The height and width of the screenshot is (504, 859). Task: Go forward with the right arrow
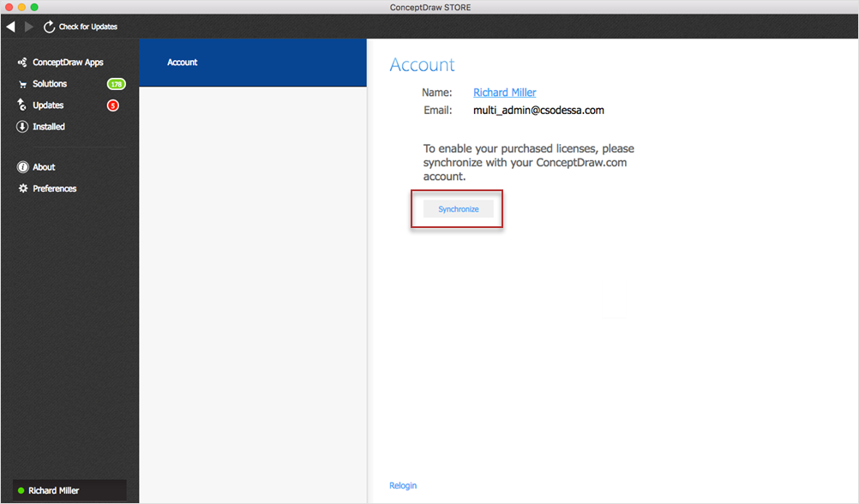point(29,27)
